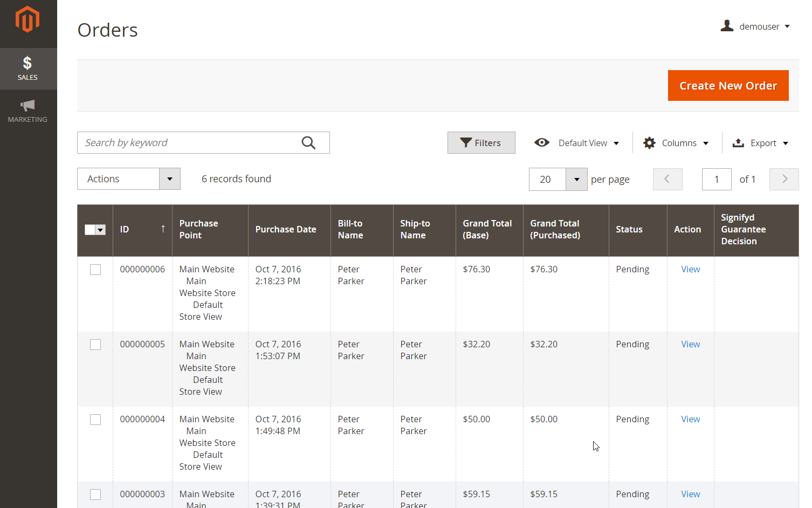Go to previous page arrow

coord(667,179)
